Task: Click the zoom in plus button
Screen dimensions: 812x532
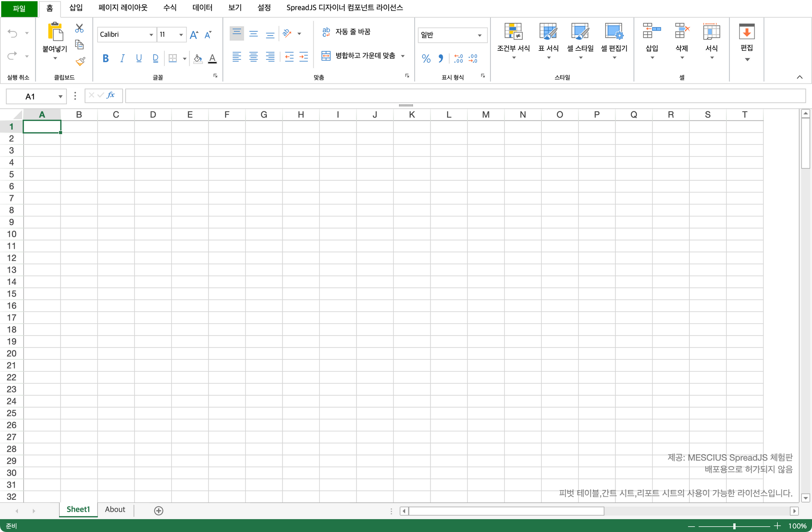Action: click(777, 526)
